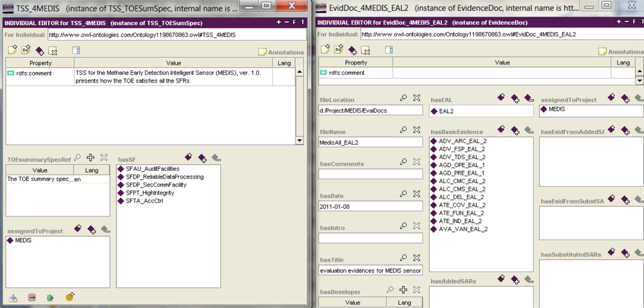Click the collapse minus button in TSS_4MEDIS header

coord(287,22)
